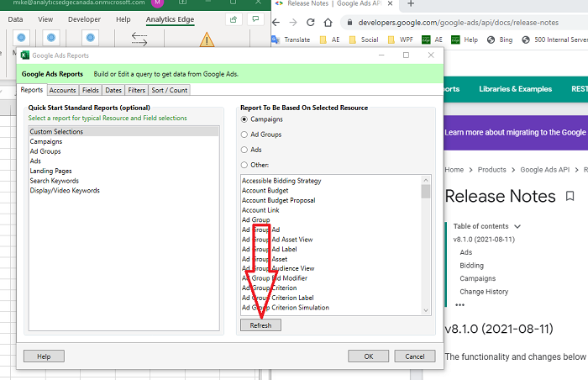Bookmark the Release Notes page icon
This screenshot has width=588, height=380.
coord(570,196)
